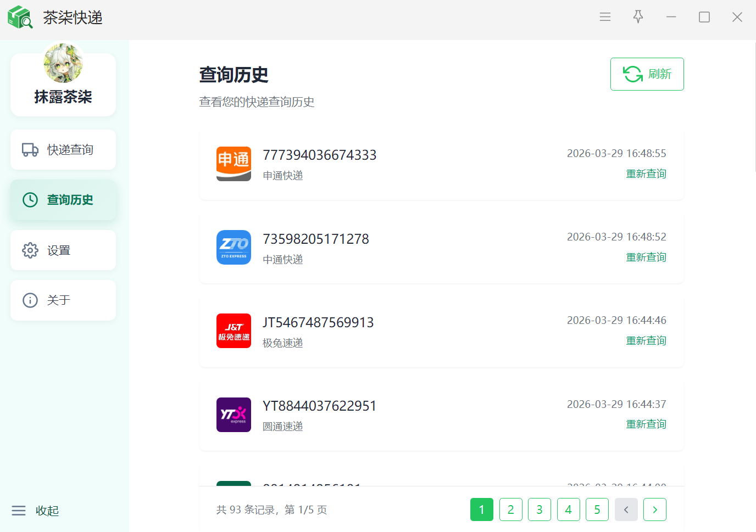The height and width of the screenshot is (532, 756).
Task: Click the STO Express (申通) logo icon
Action: coord(234,164)
